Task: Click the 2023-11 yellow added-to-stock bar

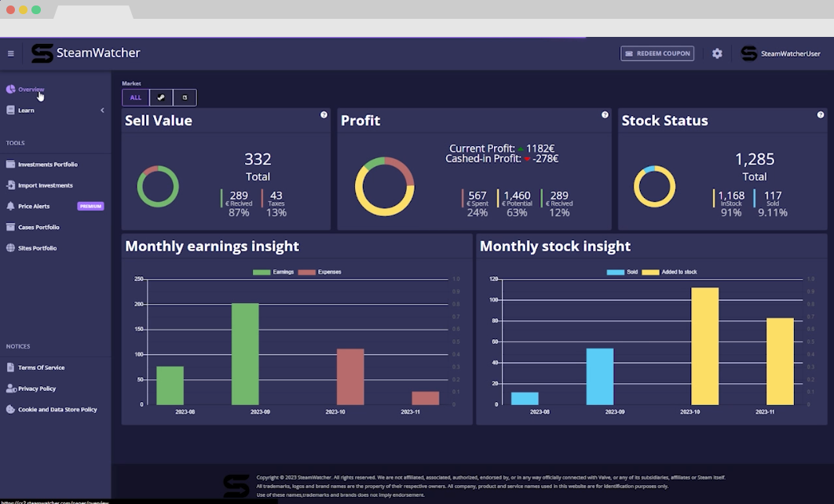Action: (x=780, y=362)
